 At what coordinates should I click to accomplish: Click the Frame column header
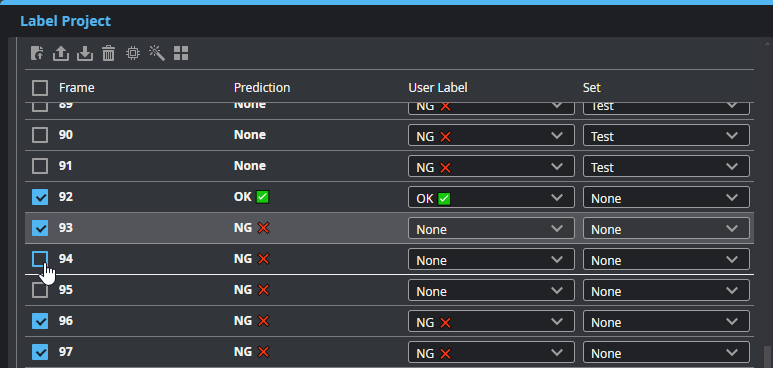(x=76, y=88)
